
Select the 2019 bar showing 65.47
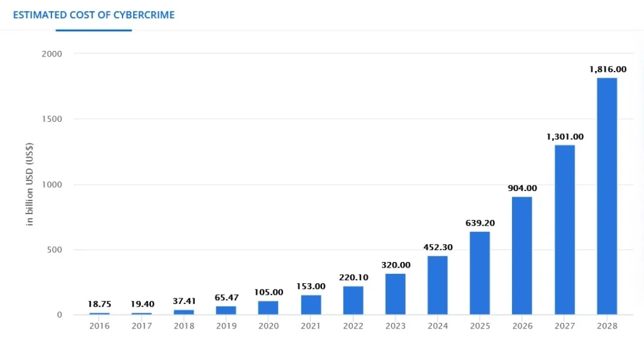[x=226, y=310]
